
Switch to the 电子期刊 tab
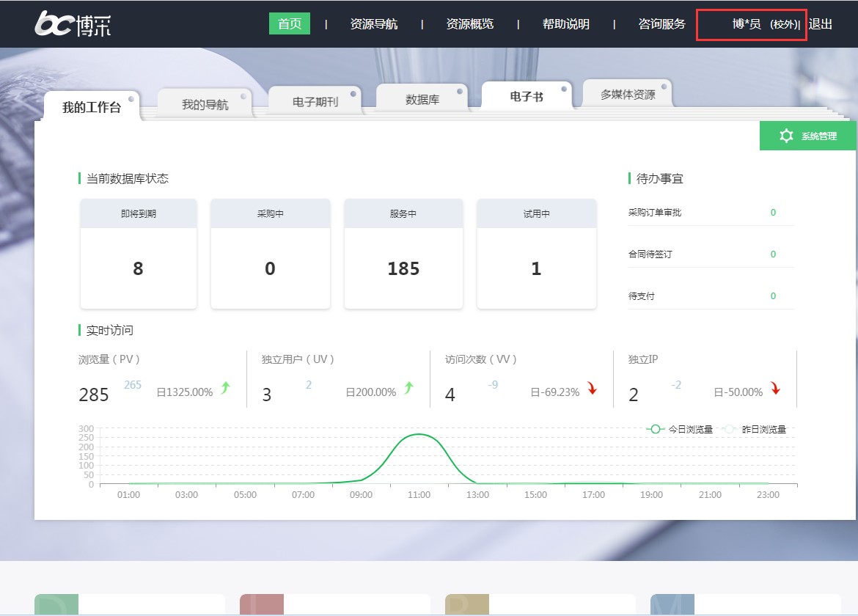(x=315, y=102)
